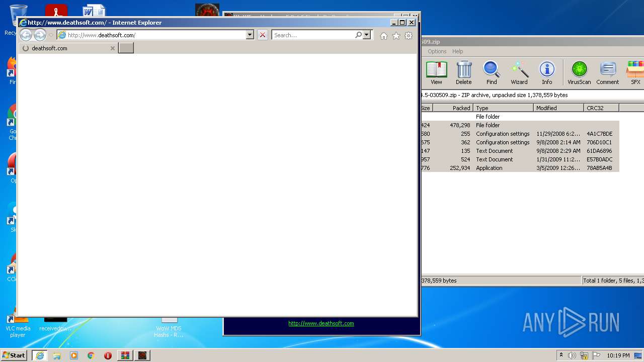
Task: Sort by the Type column header
Action: (503, 108)
